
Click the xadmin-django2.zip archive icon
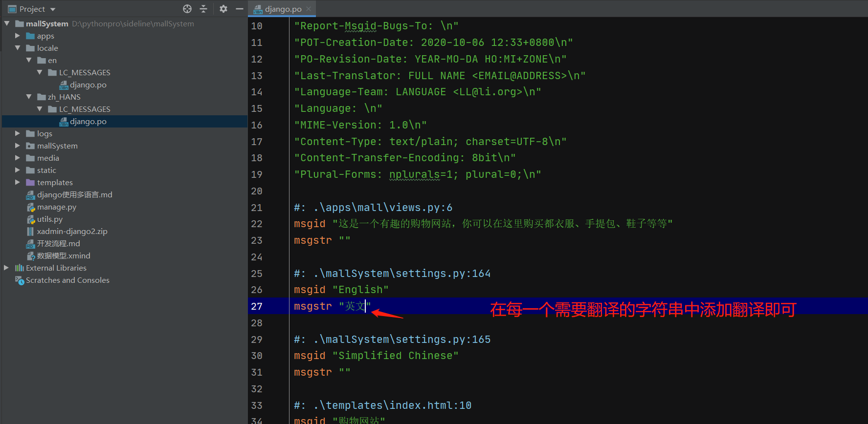click(x=30, y=231)
